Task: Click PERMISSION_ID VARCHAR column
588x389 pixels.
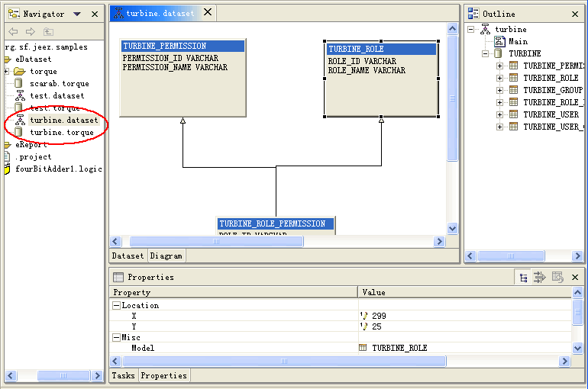Action: click(x=170, y=58)
